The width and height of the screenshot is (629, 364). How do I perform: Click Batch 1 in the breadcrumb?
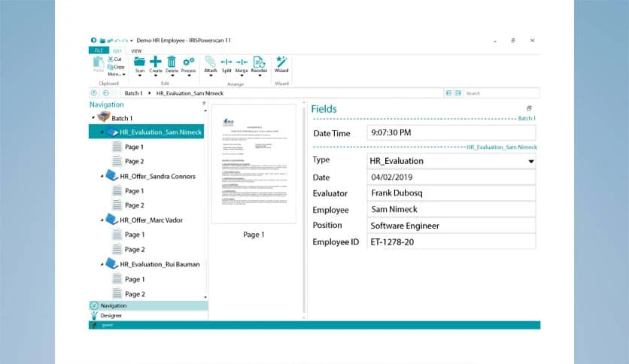[133, 93]
